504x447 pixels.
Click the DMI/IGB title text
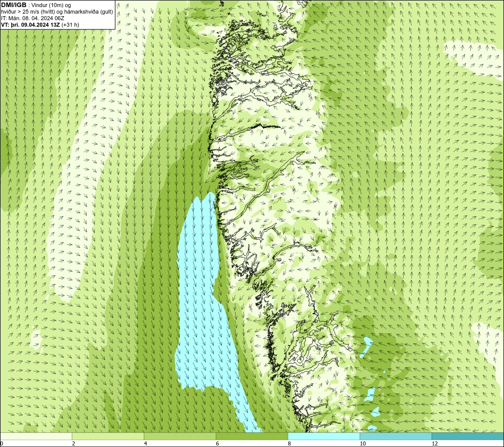tap(14, 5)
